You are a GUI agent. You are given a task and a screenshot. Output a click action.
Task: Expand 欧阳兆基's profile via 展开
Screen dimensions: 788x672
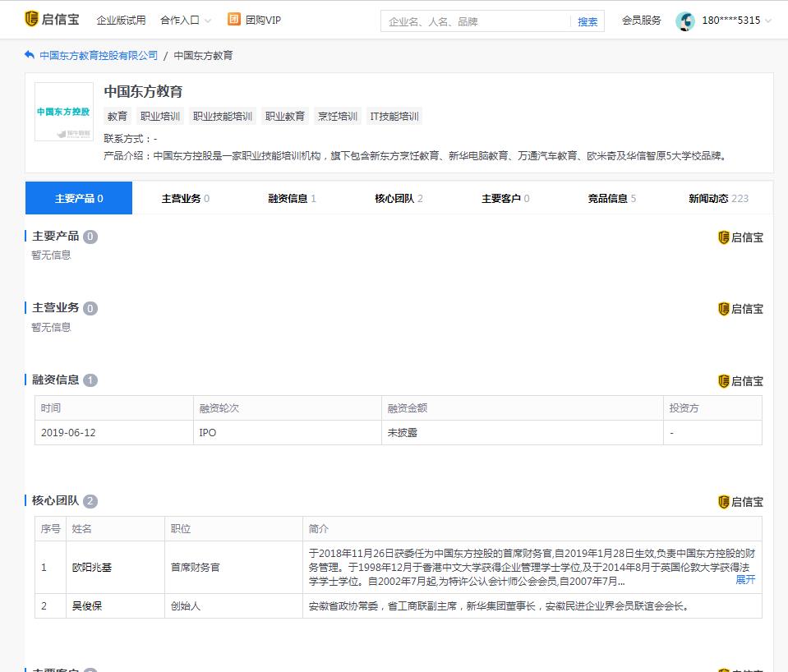tap(745, 579)
